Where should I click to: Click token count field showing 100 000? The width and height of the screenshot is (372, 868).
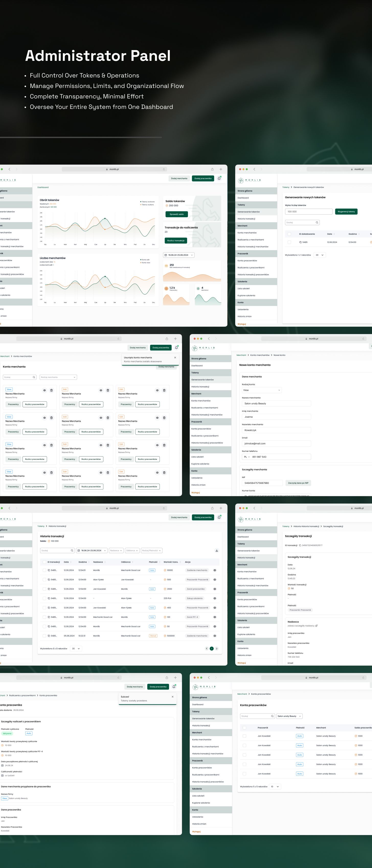(309, 212)
